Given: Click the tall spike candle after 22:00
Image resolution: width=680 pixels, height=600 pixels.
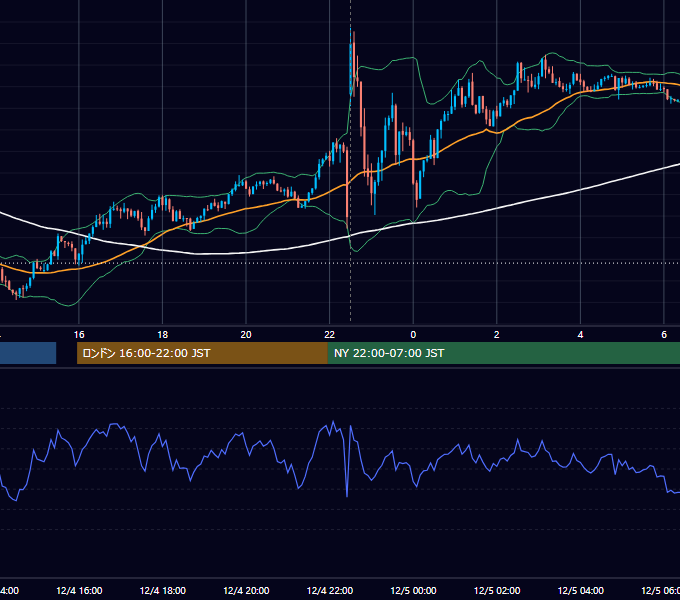Looking at the screenshot, I should (x=351, y=63).
